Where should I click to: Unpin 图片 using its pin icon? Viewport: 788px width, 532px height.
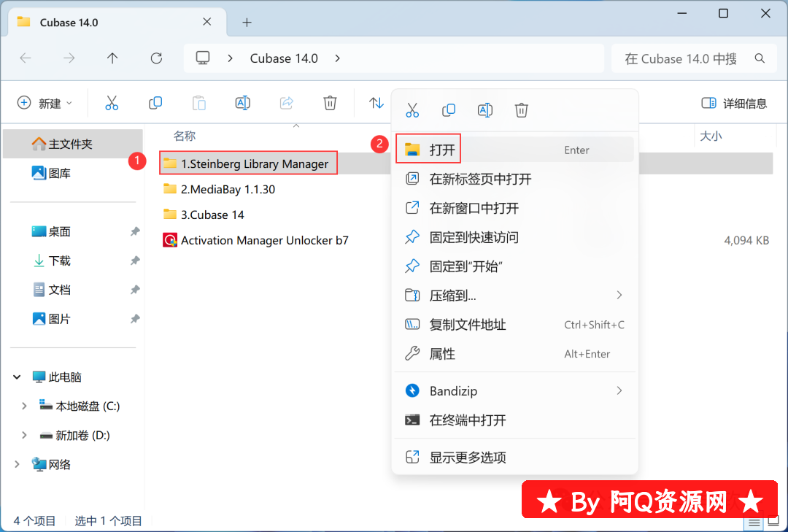(x=135, y=319)
